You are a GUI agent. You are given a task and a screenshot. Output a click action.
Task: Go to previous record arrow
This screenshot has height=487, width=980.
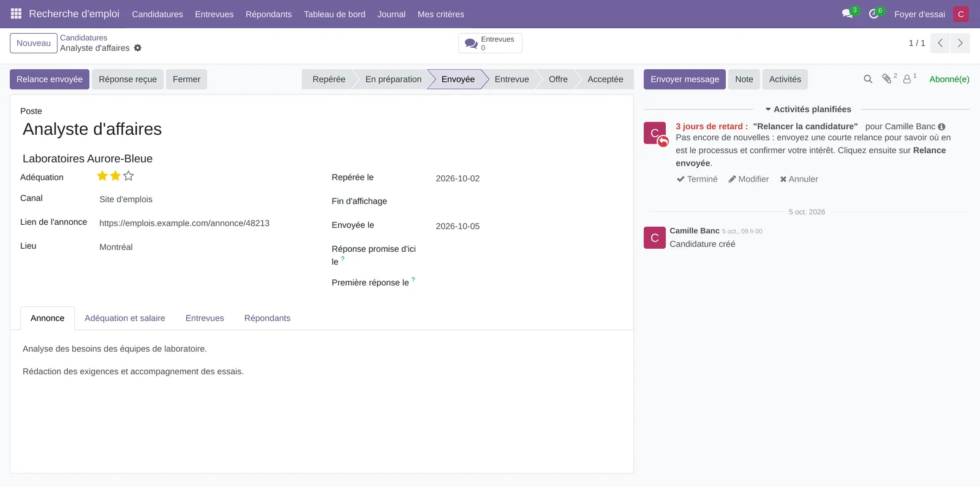[940, 43]
